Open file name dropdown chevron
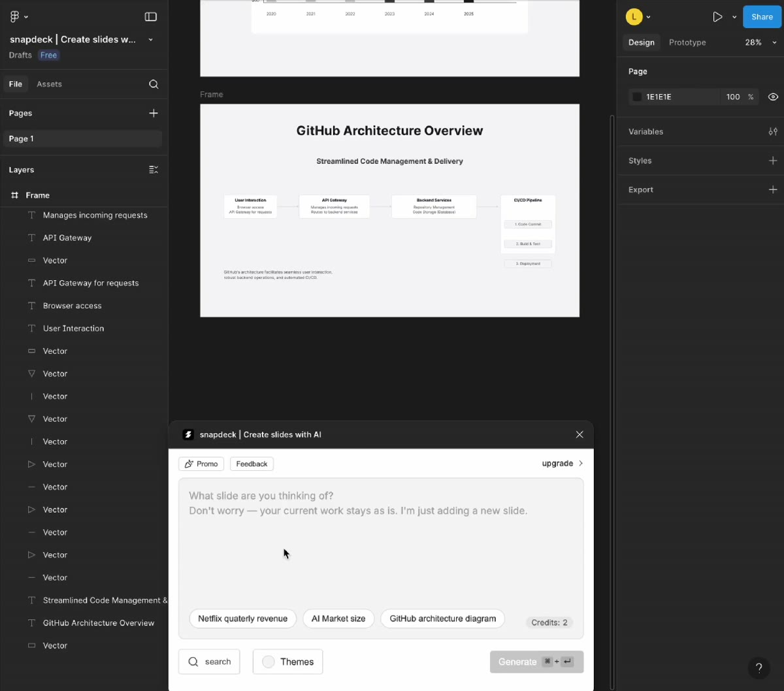Screen dimensions: 784x691 [151, 40]
